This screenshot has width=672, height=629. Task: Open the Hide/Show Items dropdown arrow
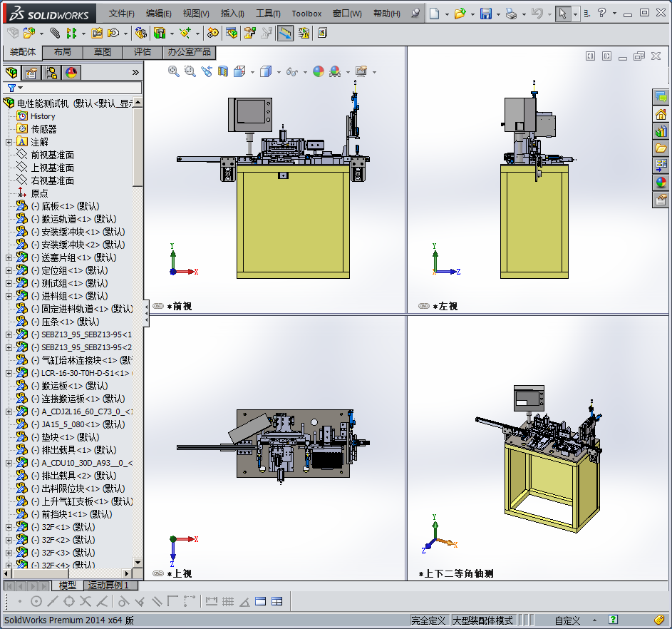click(x=305, y=72)
